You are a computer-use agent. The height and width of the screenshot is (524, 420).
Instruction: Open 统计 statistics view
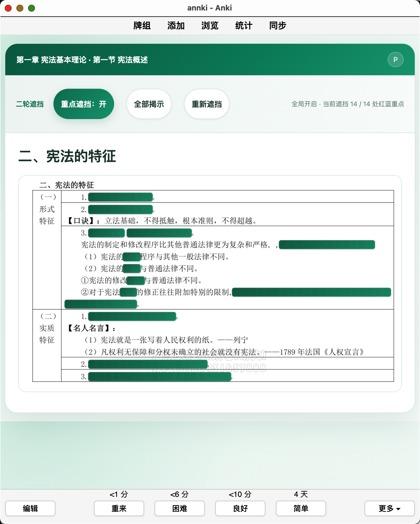click(244, 26)
